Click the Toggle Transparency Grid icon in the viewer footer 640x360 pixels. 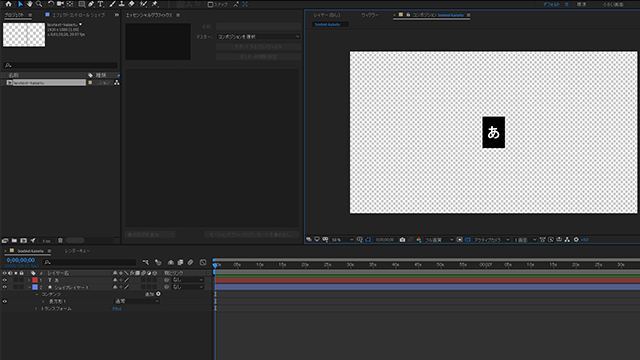tap(468, 240)
